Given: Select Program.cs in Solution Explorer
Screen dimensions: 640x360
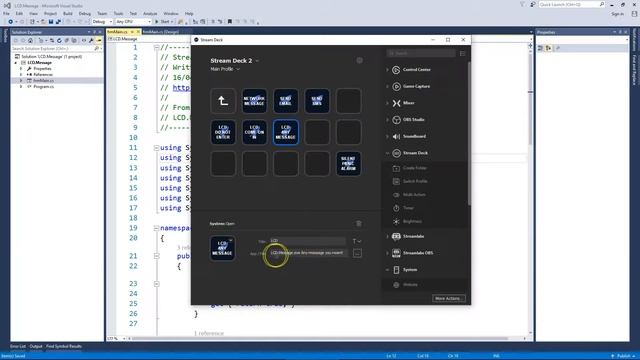Looking at the screenshot, I should (43, 87).
